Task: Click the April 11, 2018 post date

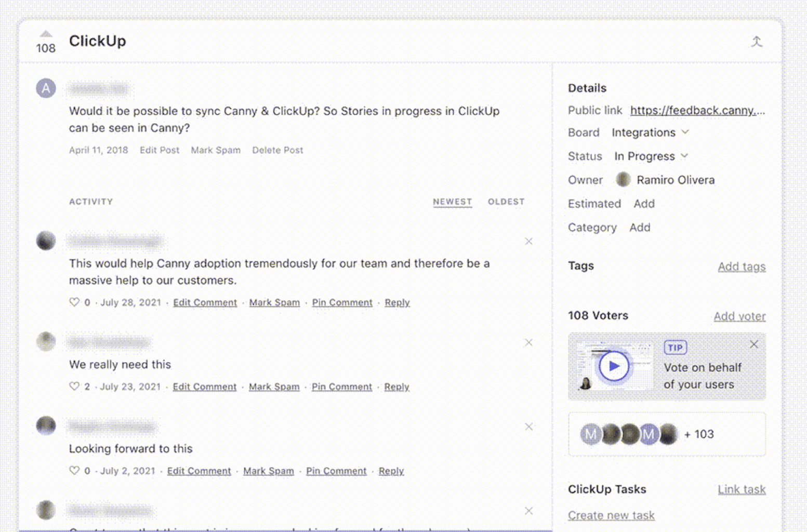Action: (x=98, y=150)
